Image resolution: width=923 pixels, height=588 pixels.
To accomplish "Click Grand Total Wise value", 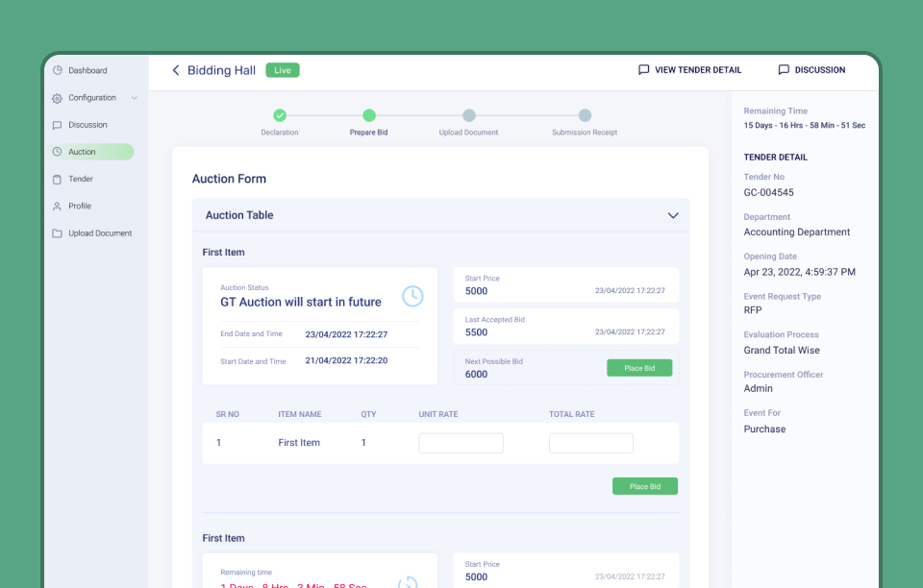I will [x=781, y=351].
